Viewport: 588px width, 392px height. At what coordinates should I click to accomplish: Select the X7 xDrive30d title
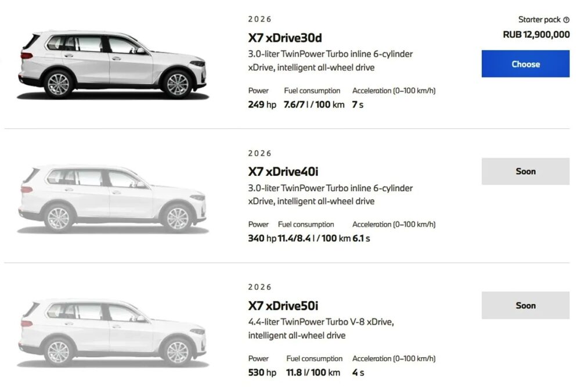coord(284,38)
